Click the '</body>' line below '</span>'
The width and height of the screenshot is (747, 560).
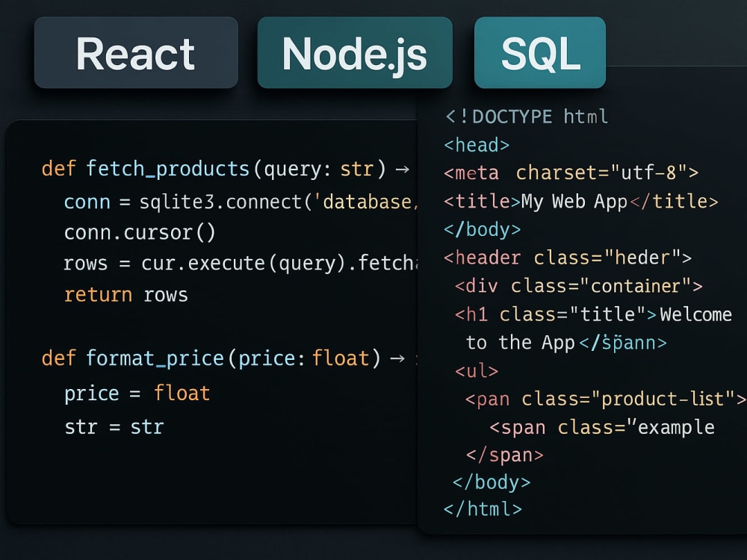click(x=492, y=482)
